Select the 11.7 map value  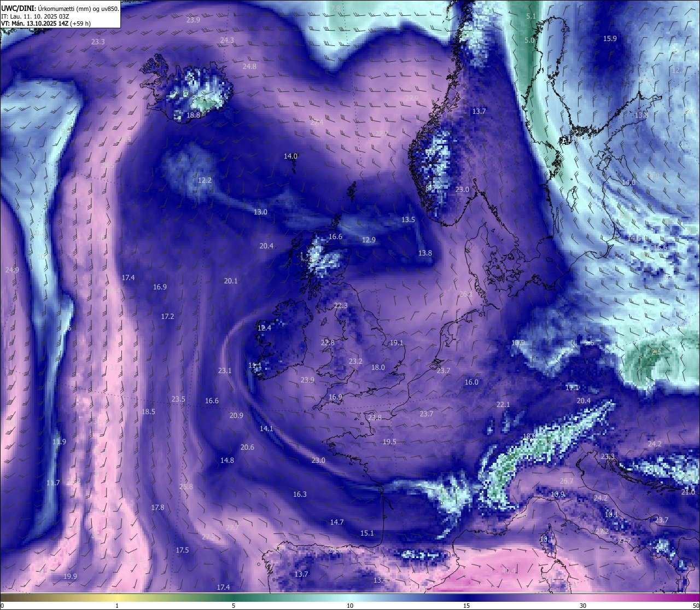[53, 483]
